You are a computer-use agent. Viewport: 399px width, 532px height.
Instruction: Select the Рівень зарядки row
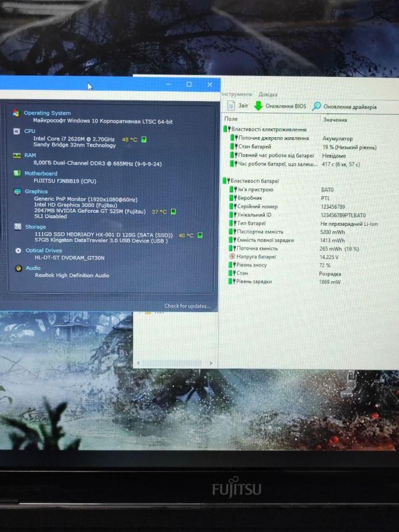click(285, 281)
